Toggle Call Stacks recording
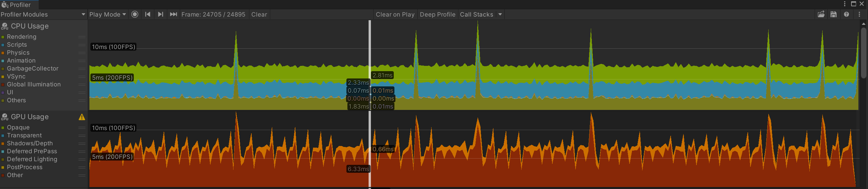The width and height of the screenshot is (868, 189). [477, 15]
